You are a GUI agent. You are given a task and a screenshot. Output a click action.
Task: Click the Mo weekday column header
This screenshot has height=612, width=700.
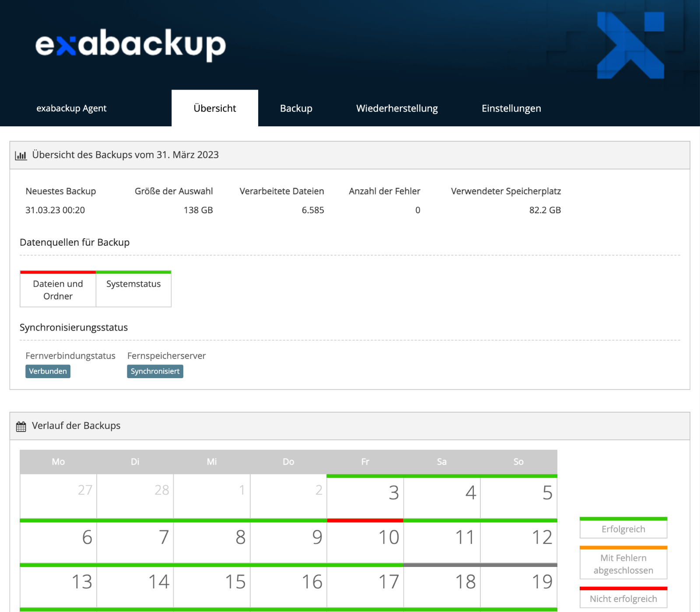[x=58, y=462]
